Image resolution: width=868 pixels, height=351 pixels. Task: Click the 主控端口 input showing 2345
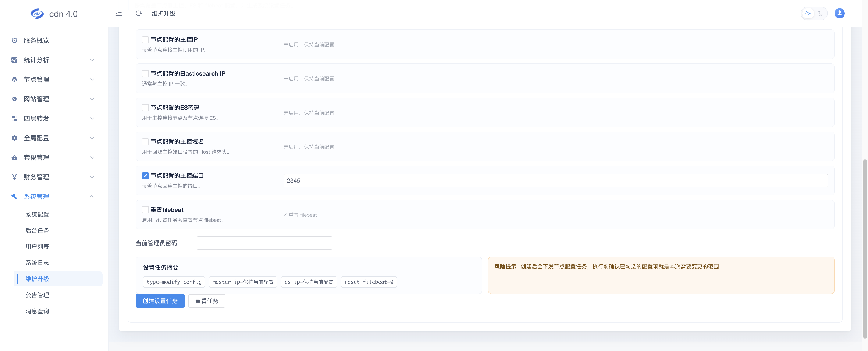coord(556,181)
